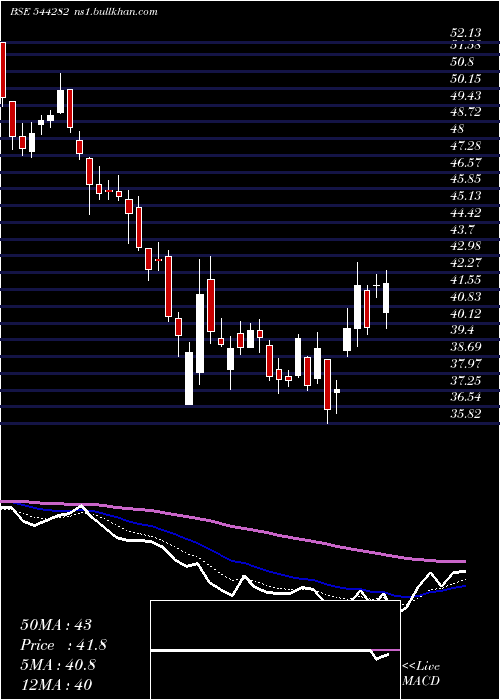Click the 36.54 price axis label

[466, 397]
